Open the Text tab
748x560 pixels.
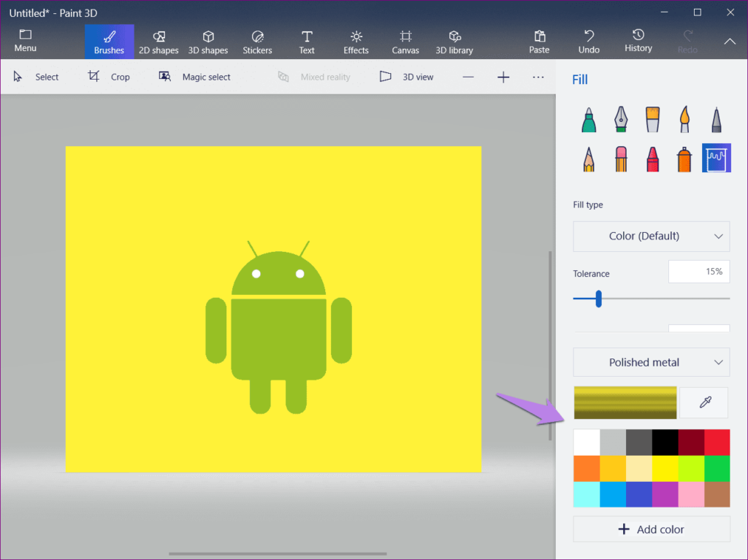[307, 42]
